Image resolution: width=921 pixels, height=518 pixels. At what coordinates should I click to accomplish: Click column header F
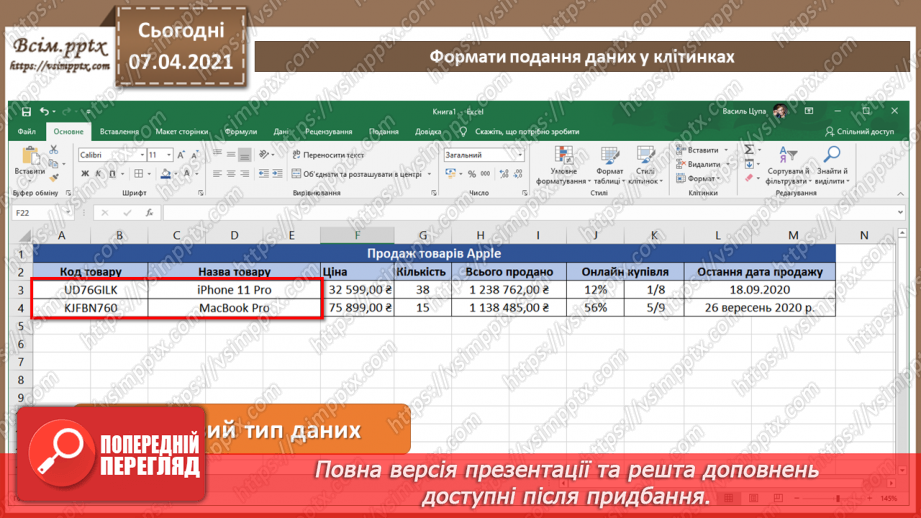click(x=357, y=235)
